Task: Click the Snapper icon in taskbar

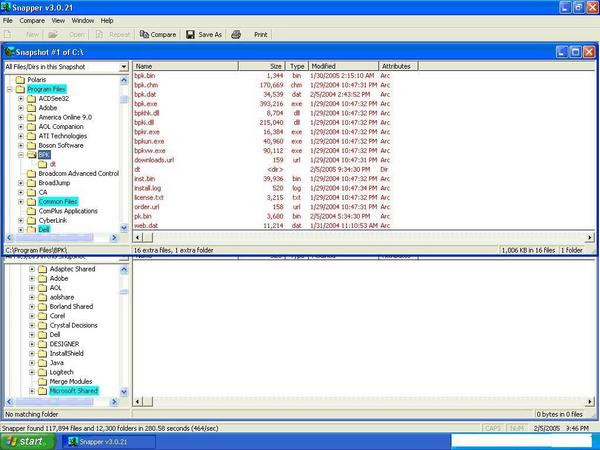Action: pyautogui.click(x=71, y=440)
